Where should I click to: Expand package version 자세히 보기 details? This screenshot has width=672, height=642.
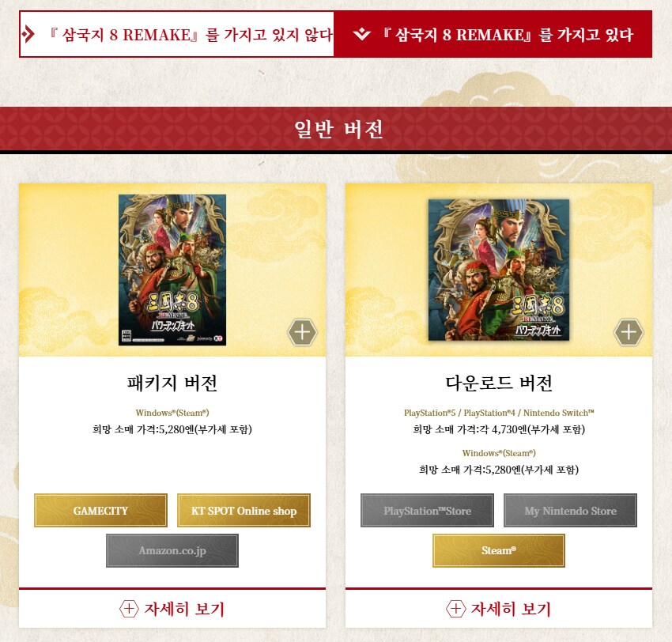pyautogui.click(x=172, y=609)
